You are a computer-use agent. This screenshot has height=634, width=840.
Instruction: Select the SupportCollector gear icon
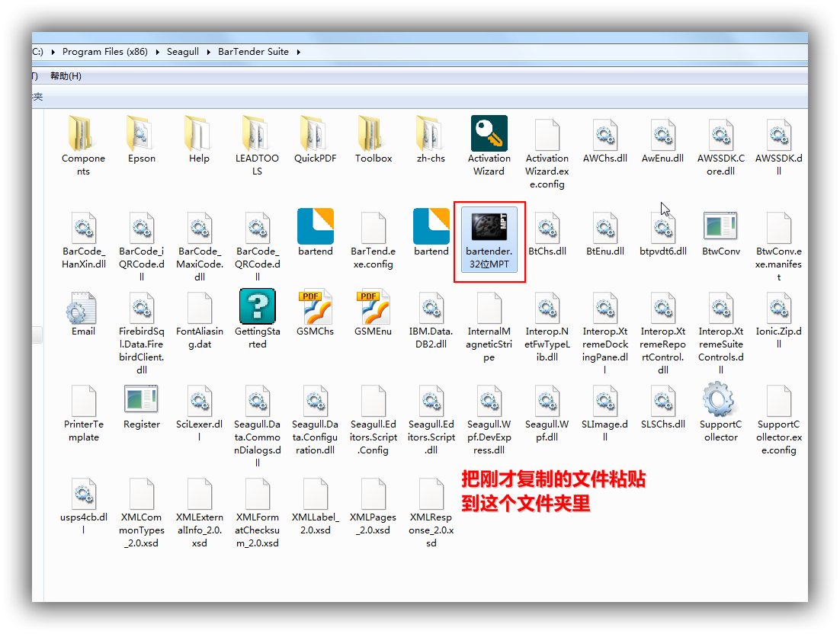(720, 399)
